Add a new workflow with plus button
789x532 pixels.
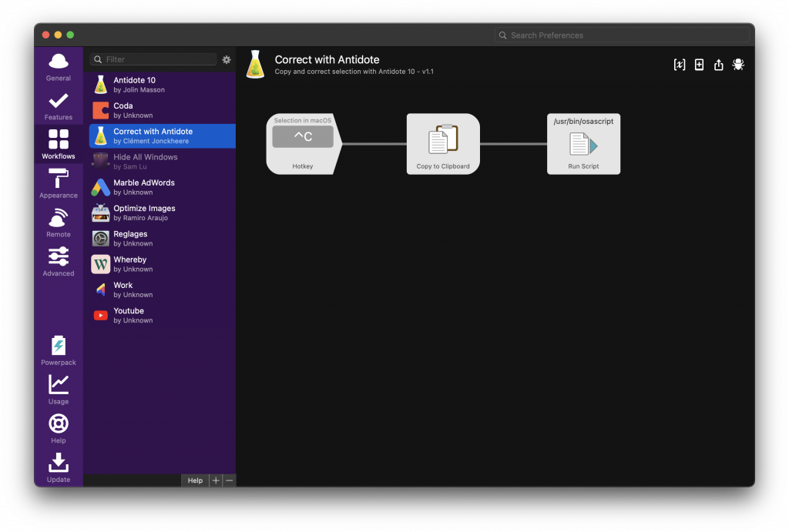pyautogui.click(x=216, y=480)
